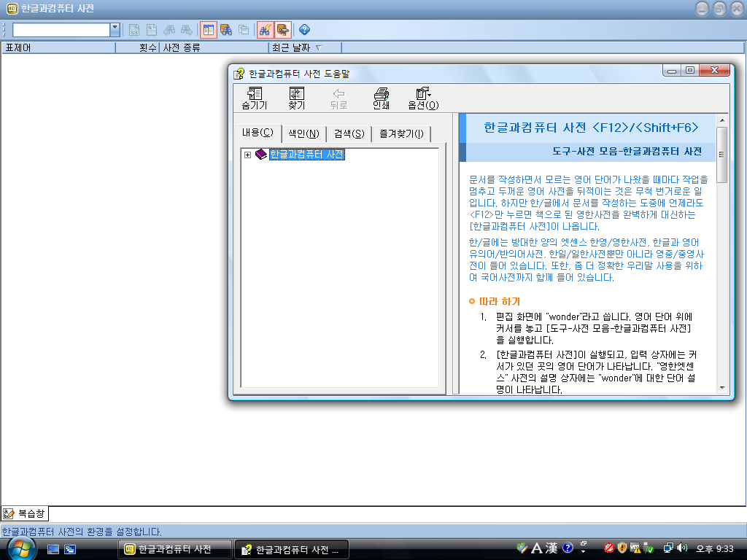Click the network connection tray icon
Viewport: 747px width, 560px height.
coord(668,548)
